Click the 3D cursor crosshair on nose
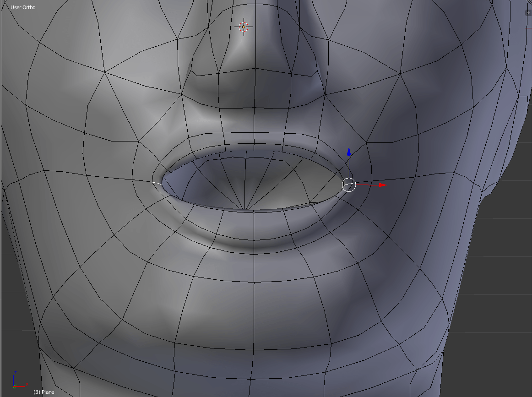 244,27
